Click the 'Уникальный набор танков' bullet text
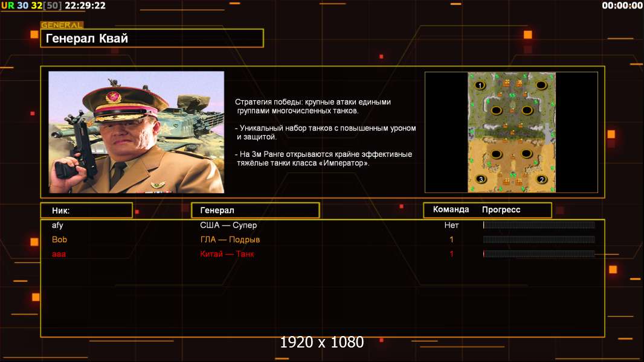 326,132
